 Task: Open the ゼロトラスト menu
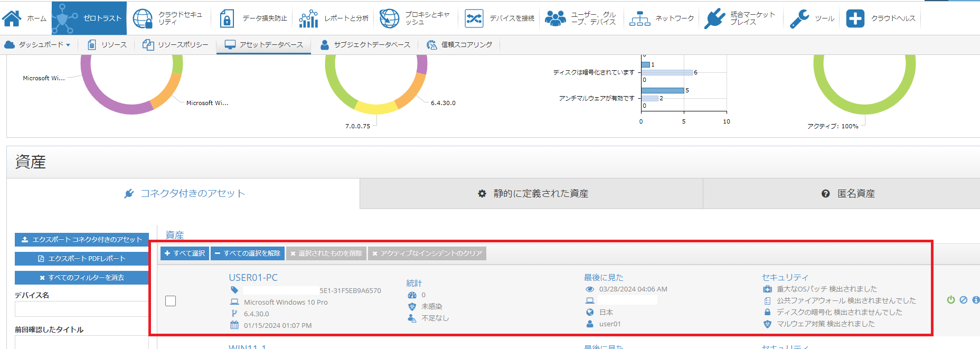click(x=89, y=18)
